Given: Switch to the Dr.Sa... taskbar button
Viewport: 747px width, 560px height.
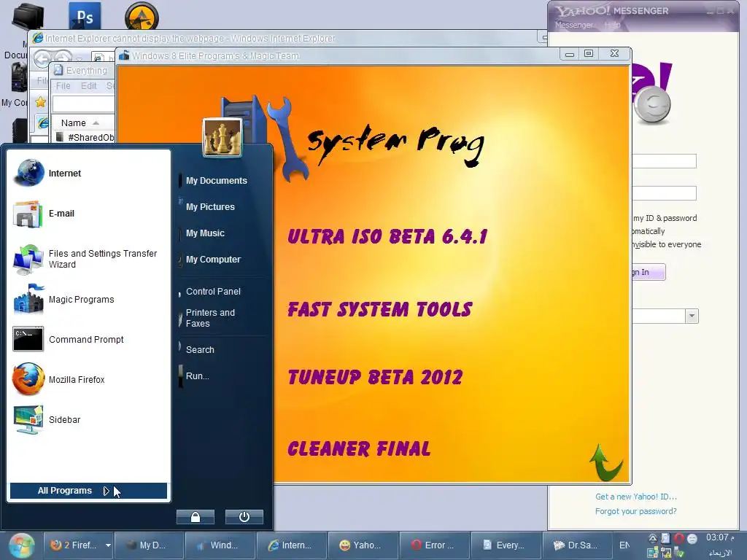Looking at the screenshot, I should 578,545.
